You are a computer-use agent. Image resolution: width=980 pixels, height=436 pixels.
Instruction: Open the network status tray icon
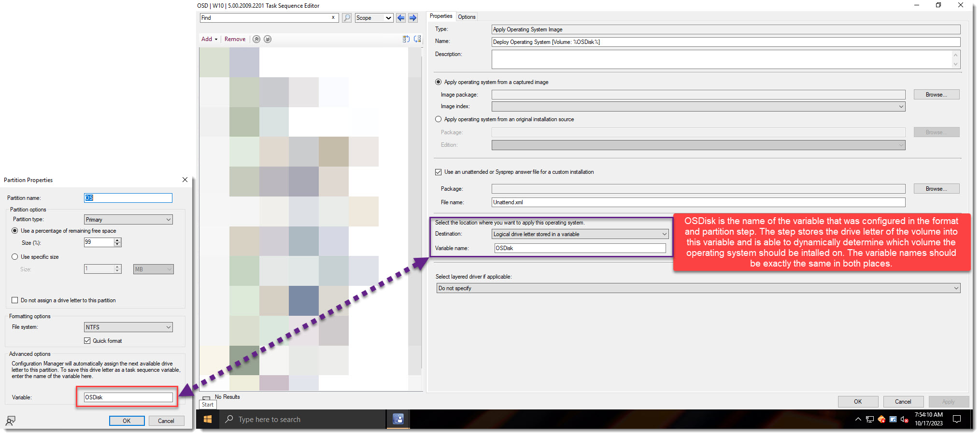(870, 419)
